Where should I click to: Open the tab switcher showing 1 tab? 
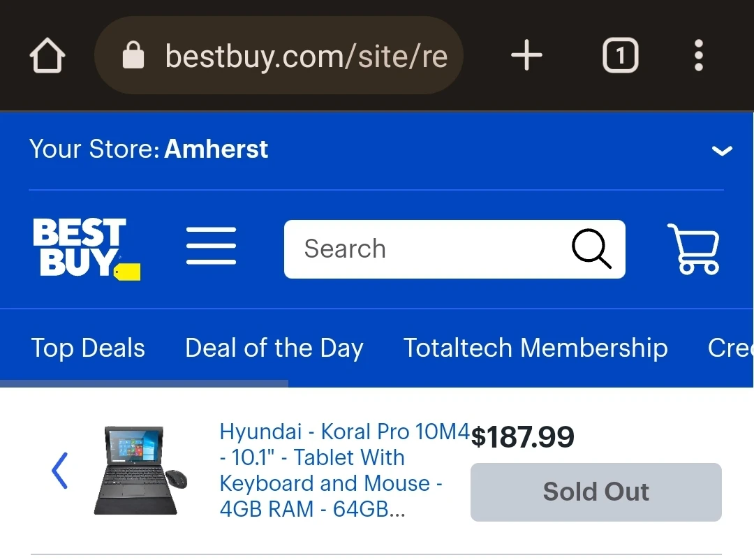pyautogui.click(x=621, y=55)
